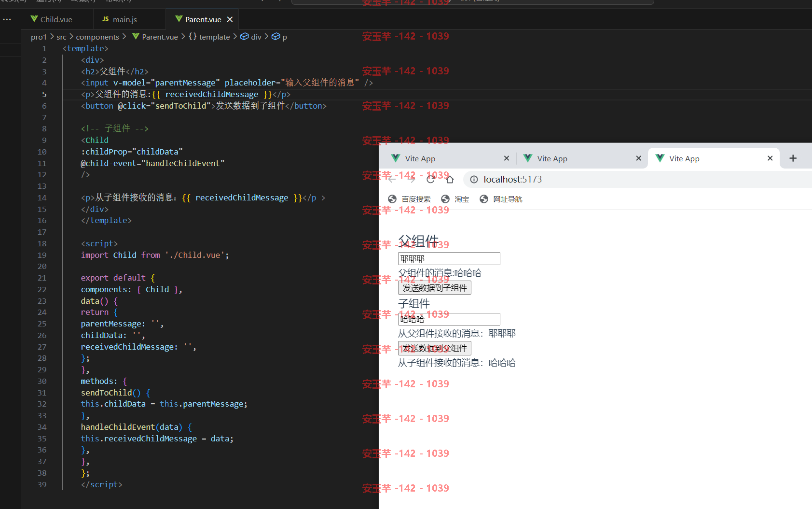Open a new browser tab
The image size is (812, 509).
[x=793, y=158]
